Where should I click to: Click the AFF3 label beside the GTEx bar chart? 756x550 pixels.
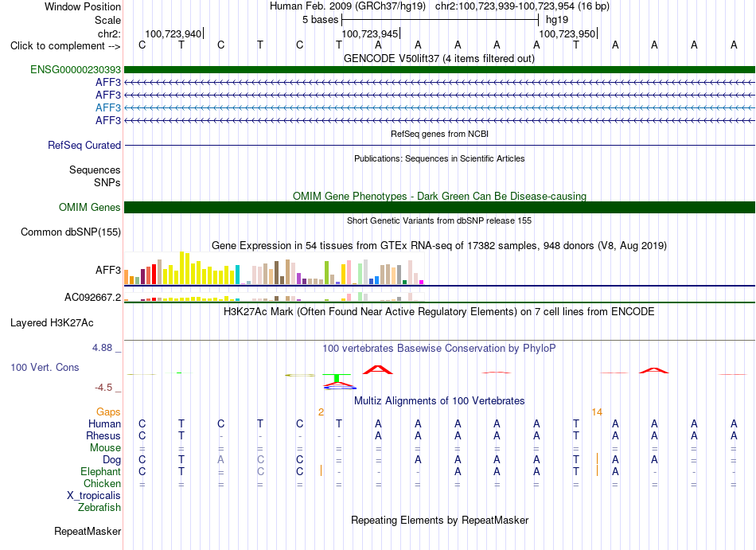click(x=108, y=270)
